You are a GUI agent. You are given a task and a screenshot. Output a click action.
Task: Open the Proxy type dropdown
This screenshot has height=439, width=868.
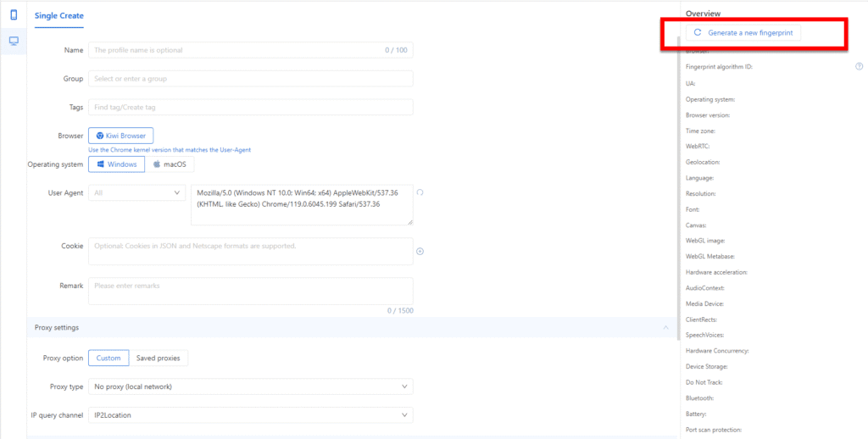[x=251, y=386]
